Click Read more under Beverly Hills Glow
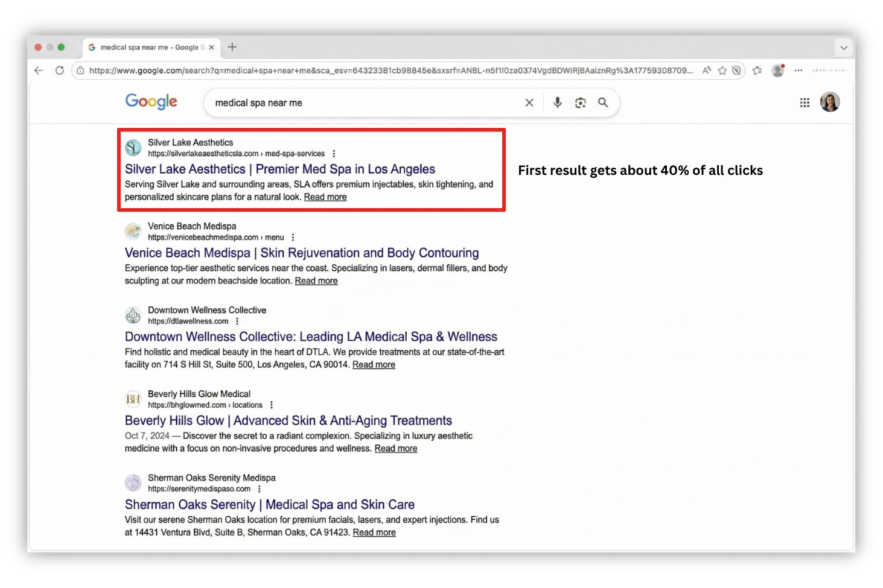 pos(395,449)
